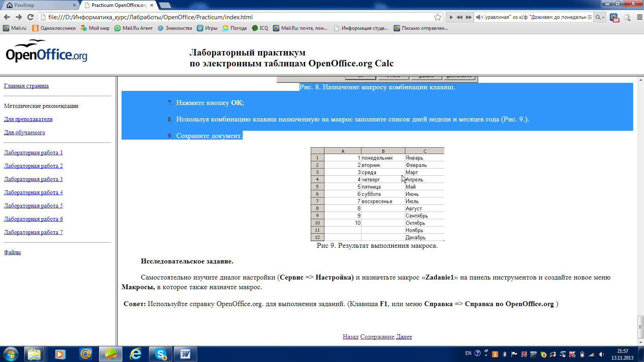Viewport: 644px width, 362px height.
Task: Open the Погода bookmark
Action: coord(234,28)
